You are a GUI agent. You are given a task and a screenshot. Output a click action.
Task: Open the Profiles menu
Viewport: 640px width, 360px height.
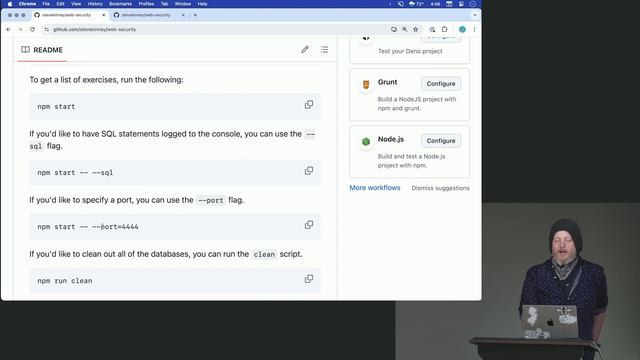pos(146,4)
